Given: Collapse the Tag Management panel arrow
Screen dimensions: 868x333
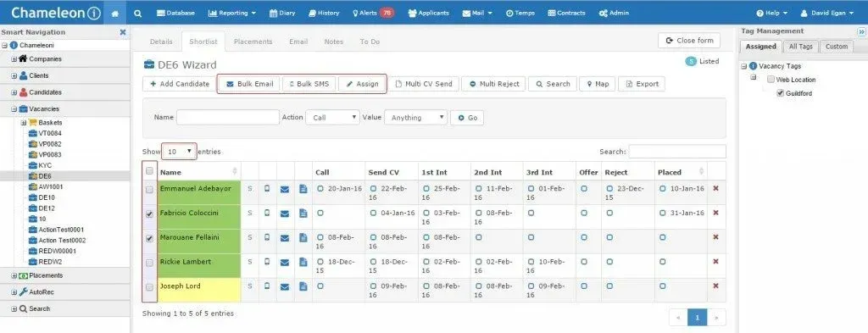Looking at the screenshot, I should [x=861, y=32].
